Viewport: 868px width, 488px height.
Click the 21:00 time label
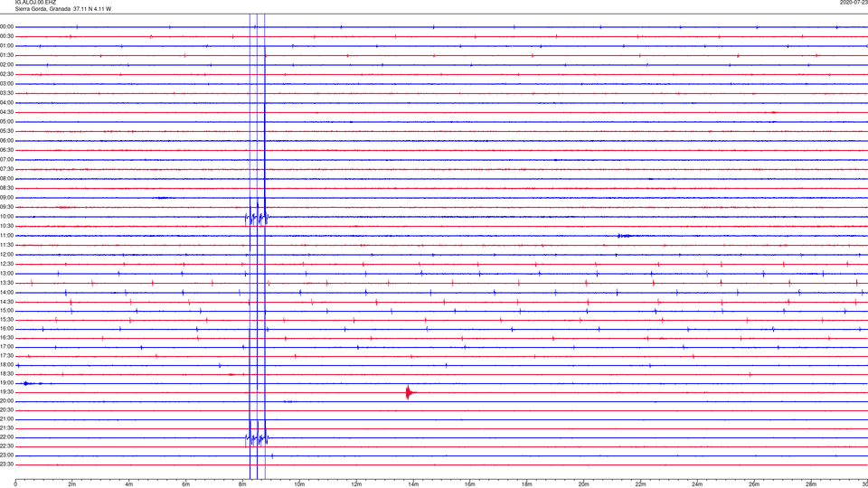pos(7,418)
